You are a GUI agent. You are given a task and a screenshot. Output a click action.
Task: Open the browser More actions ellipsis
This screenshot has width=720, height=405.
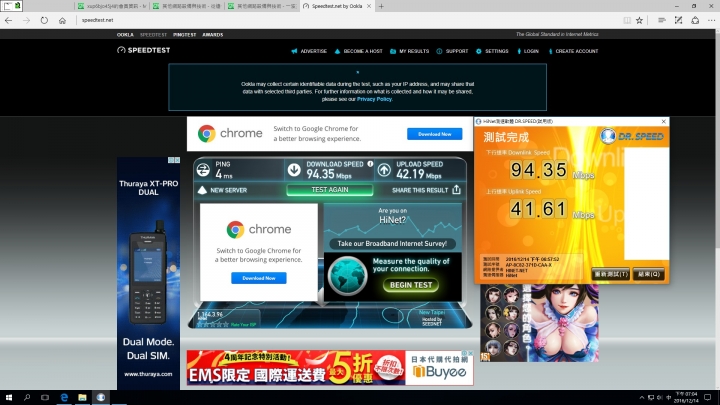pos(711,20)
